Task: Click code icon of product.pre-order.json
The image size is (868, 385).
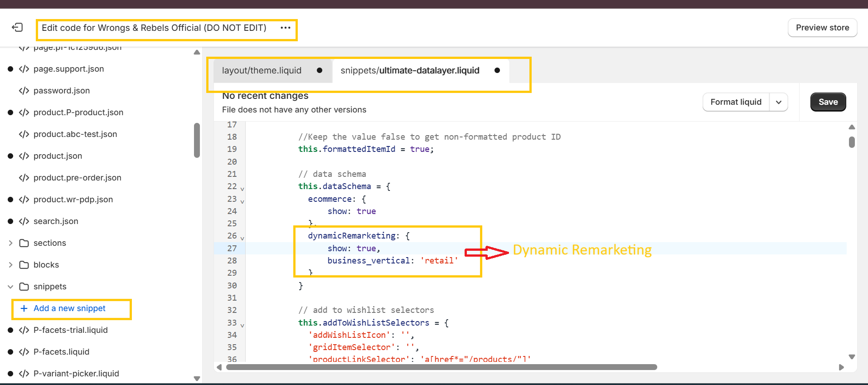Action: pos(24,178)
